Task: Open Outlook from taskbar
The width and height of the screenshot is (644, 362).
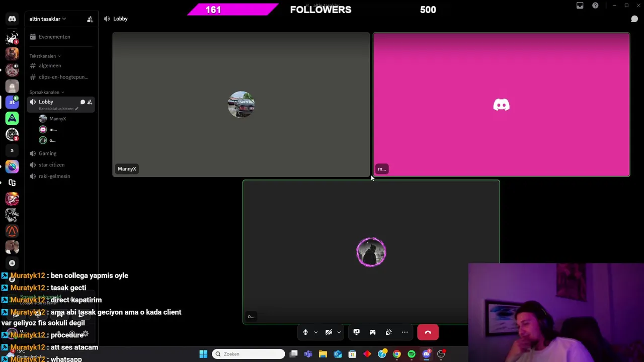Action: tap(338, 354)
